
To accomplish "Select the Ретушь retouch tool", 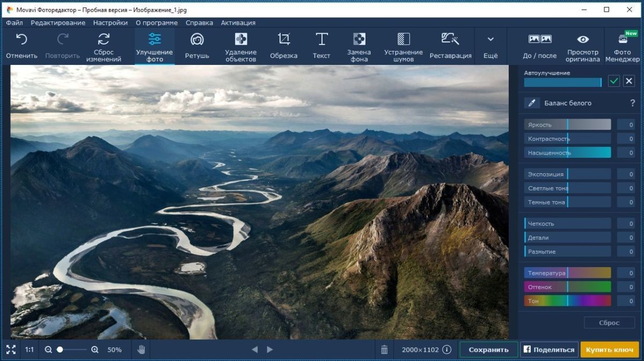I will click(x=197, y=46).
